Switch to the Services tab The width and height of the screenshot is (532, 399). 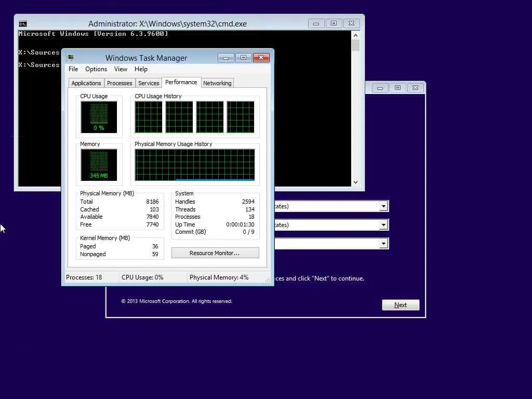pyautogui.click(x=149, y=83)
